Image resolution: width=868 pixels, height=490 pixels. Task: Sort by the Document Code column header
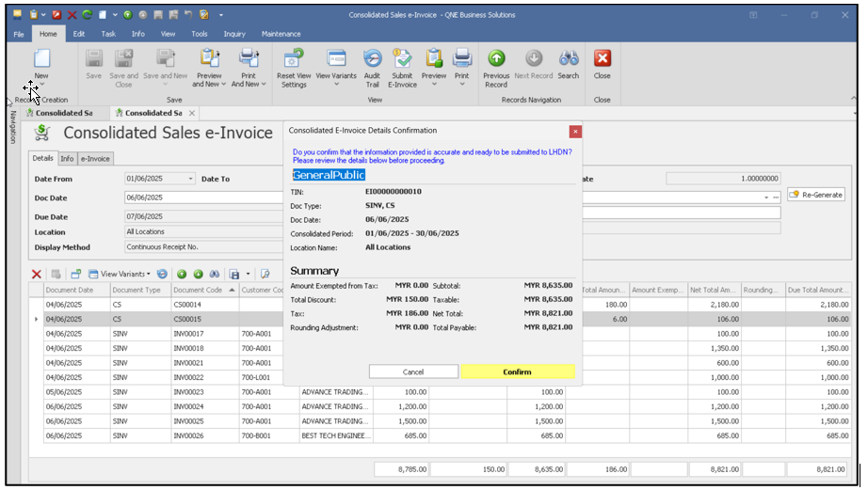[198, 290]
